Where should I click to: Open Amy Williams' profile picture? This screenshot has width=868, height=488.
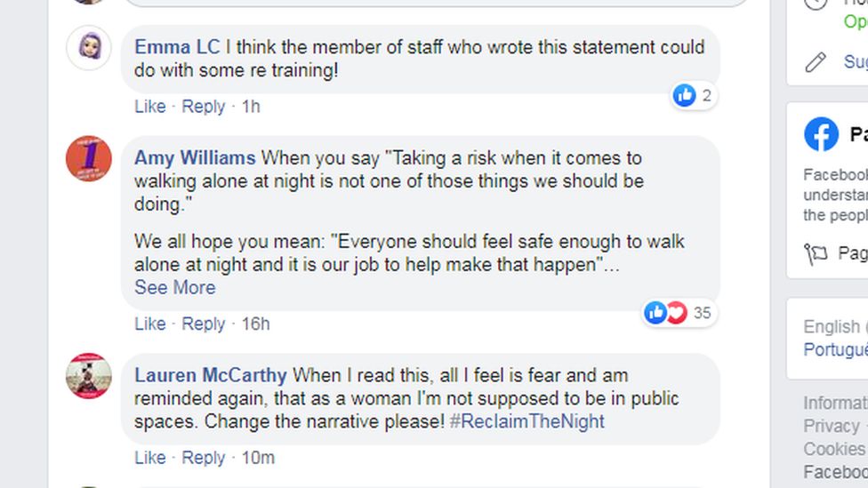click(89, 159)
